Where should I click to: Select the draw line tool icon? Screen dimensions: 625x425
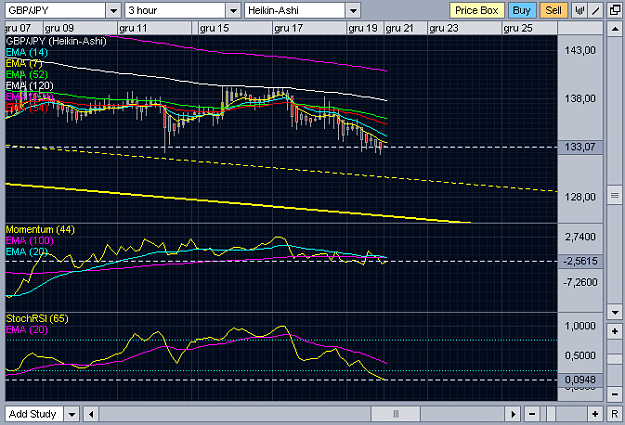point(596,10)
